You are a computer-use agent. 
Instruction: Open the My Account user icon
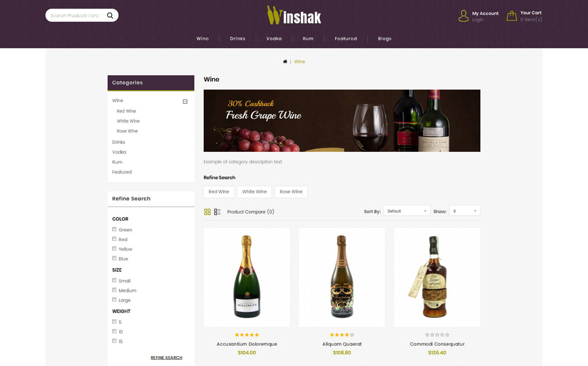464,16
